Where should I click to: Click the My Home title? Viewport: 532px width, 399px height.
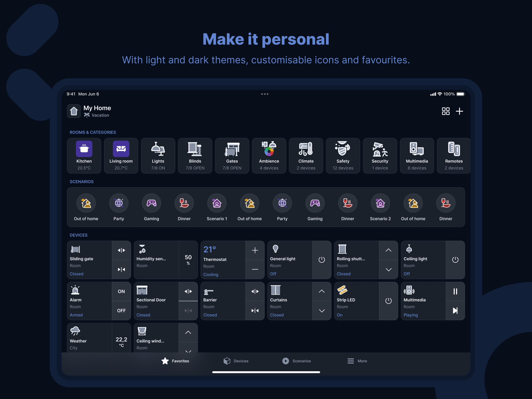[x=97, y=108]
